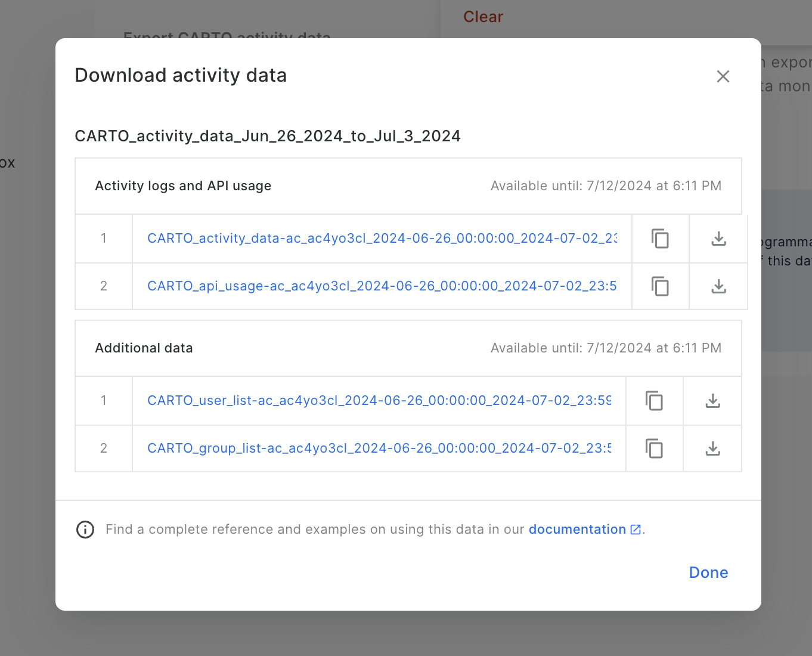Download the CARTO_activity_data file
The width and height of the screenshot is (812, 656).
pyautogui.click(x=718, y=239)
